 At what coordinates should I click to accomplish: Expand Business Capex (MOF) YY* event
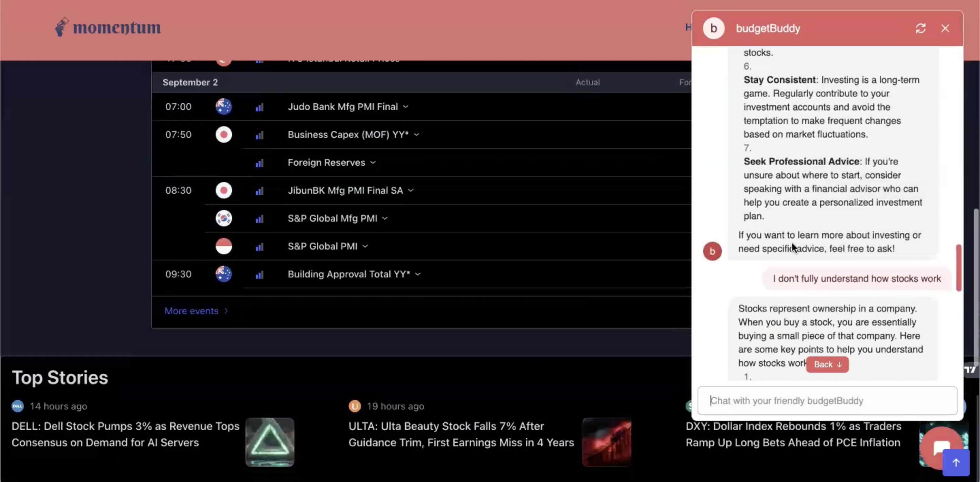(416, 135)
